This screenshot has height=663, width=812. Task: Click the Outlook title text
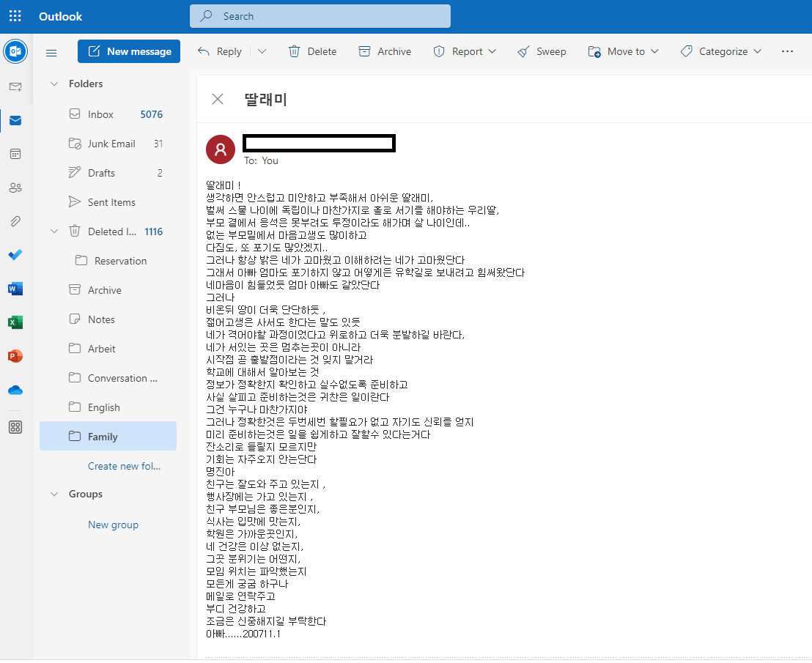point(61,16)
